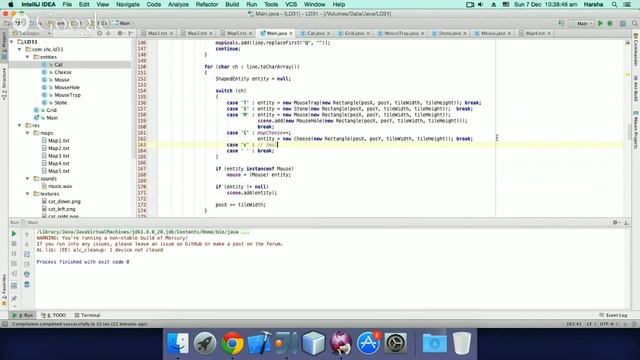The height and width of the screenshot is (360, 640).
Task: Toggle the Run tool window button
Action: 23,315
